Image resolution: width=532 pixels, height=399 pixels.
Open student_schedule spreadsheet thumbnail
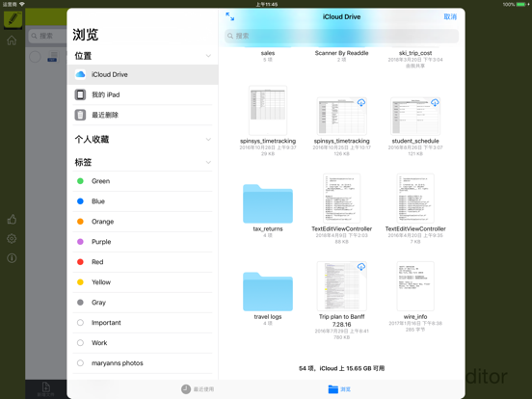(415, 116)
